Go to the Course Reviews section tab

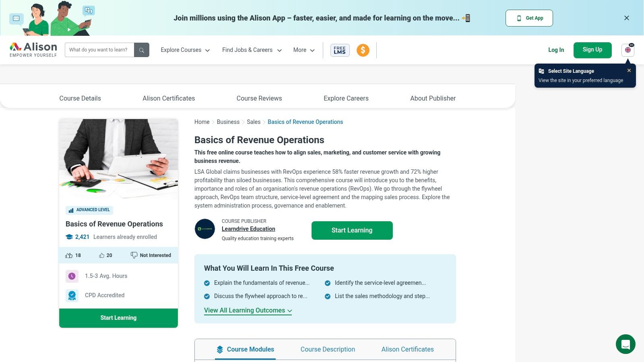coord(259,98)
